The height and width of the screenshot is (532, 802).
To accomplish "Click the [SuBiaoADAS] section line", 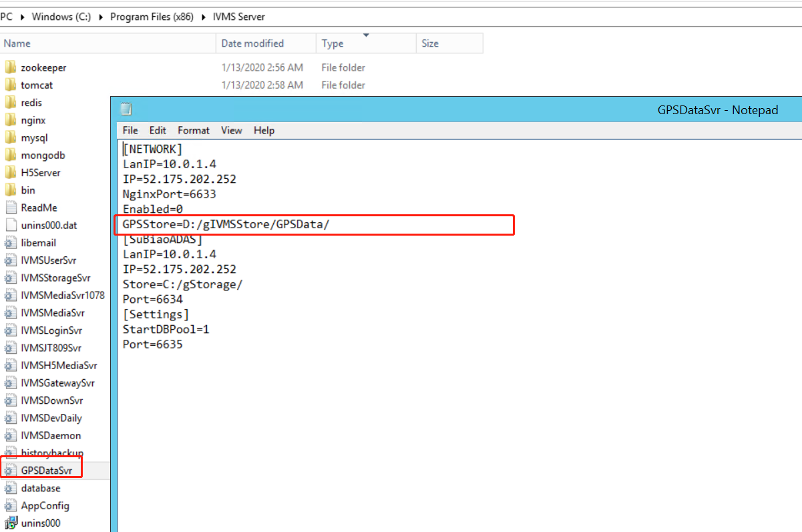I will [162, 239].
